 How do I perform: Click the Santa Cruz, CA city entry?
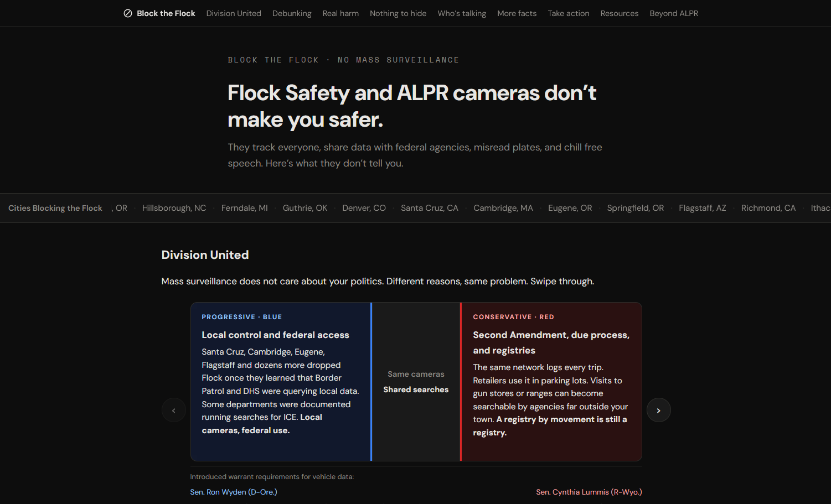click(430, 207)
